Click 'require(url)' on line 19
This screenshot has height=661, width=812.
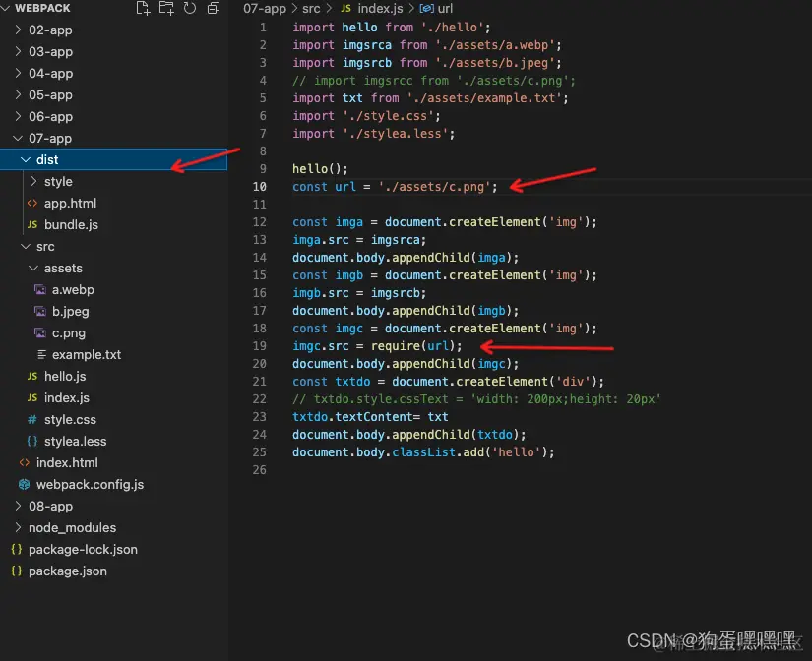click(x=415, y=346)
